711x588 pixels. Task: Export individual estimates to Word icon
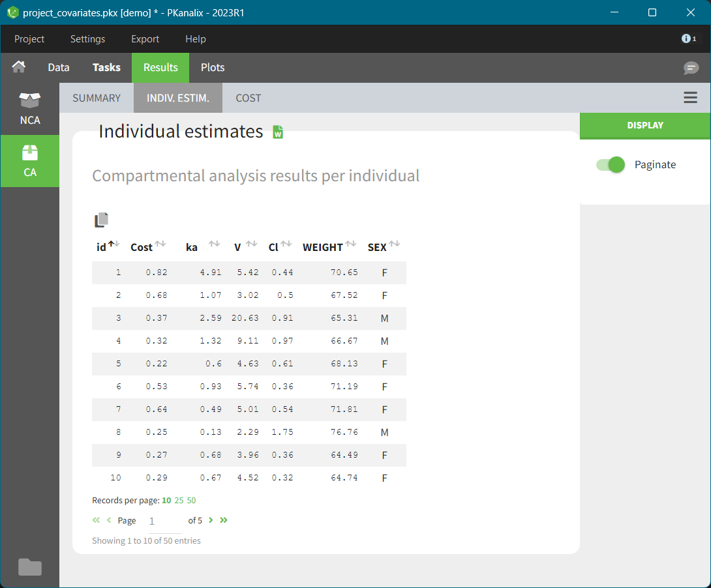(278, 132)
